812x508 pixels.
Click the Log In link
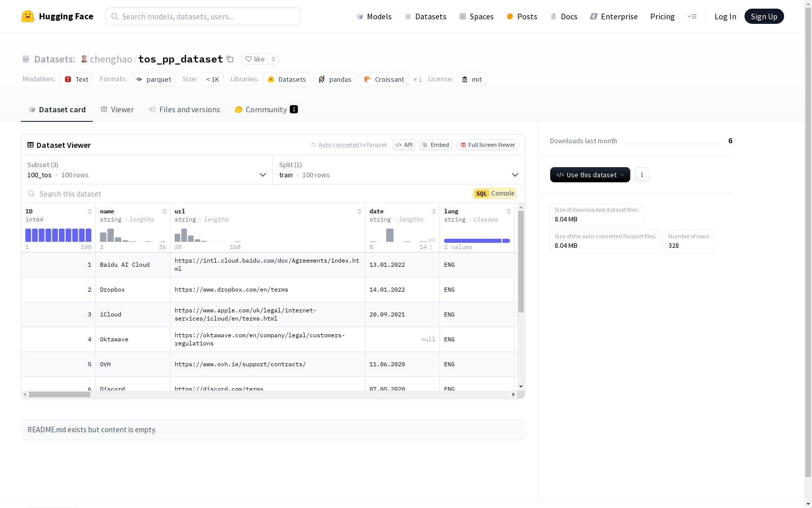coord(725,16)
